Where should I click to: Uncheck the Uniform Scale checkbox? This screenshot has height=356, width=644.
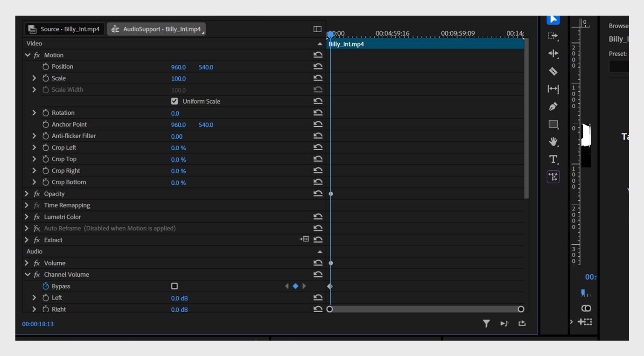tap(174, 101)
